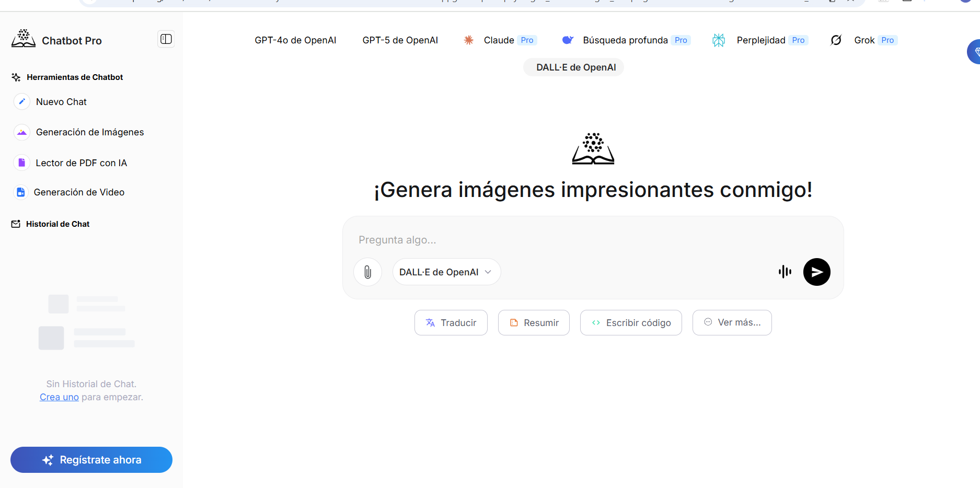Viewport: 980px width, 488px height.
Task: Select the GPT-4o de OpenAI model
Action: [295, 40]
